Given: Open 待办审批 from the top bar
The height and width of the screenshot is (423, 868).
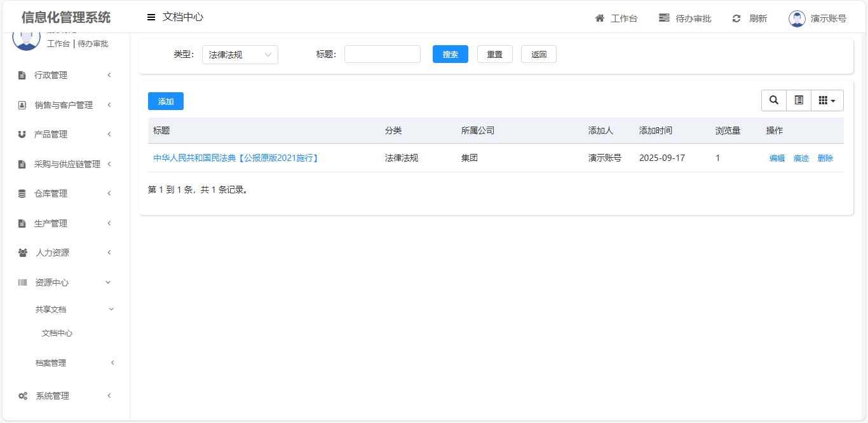Looking at the screenshot, I should coord(685,18).
